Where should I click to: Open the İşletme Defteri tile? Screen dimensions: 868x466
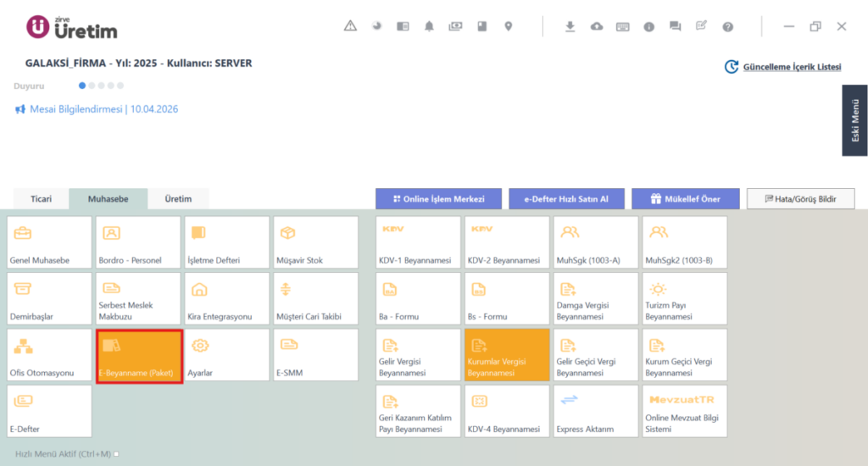227,242
